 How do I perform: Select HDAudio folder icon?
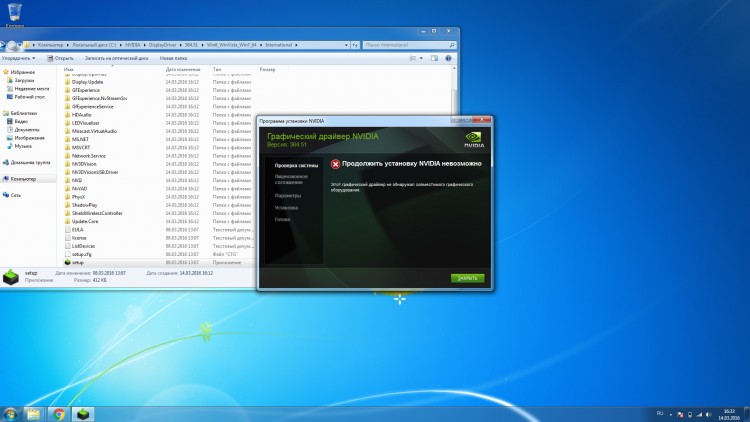point(67,115)
